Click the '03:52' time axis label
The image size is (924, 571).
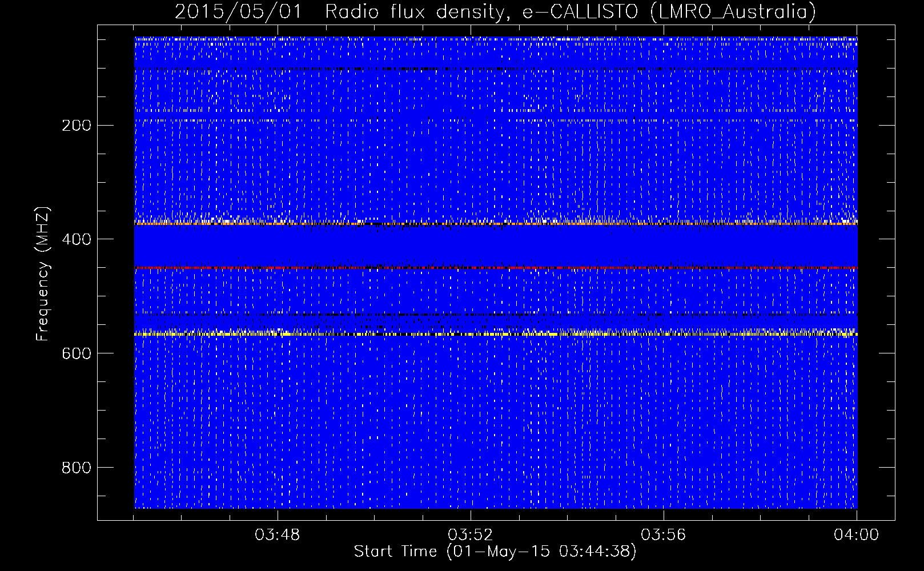471,535
